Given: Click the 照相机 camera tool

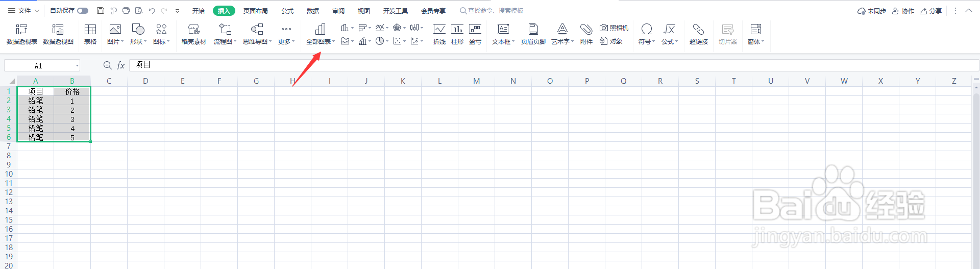Looking at the screenshot, I should pyautogui.click(x=614, y=28).
